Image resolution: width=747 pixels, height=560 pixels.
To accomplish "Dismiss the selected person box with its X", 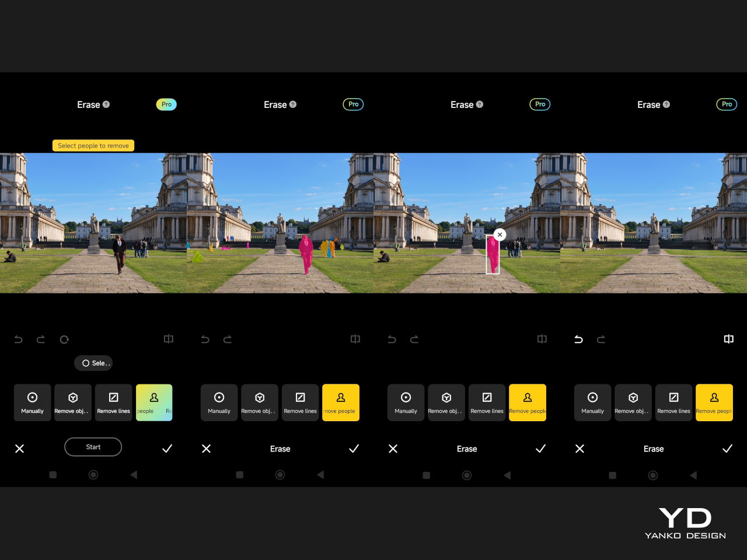I will point(500,235).
